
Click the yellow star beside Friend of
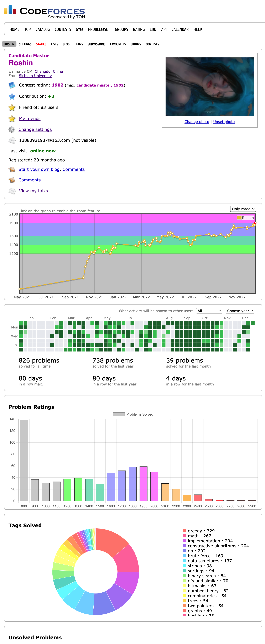[x=12, y=108]
